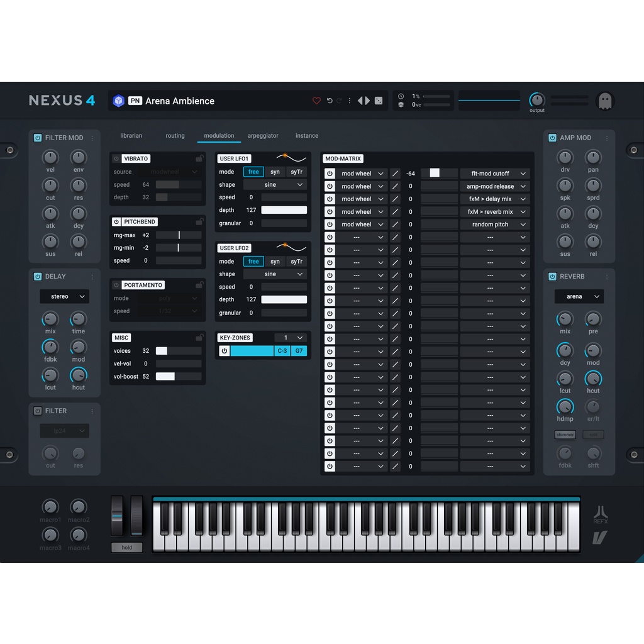Click User LFO2 waveform display icon
Viewport: 644px width, 644px height.
(x=291, y=247)
